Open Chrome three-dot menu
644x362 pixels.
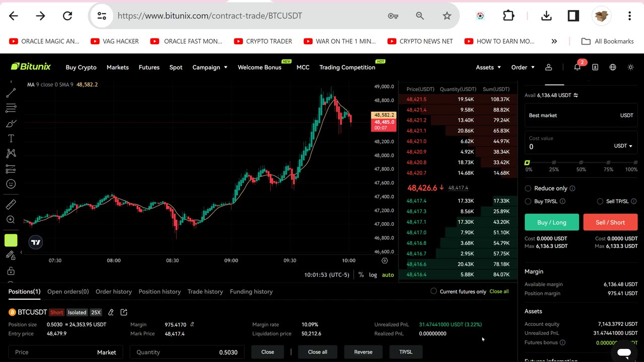click(x=630, y=16)
